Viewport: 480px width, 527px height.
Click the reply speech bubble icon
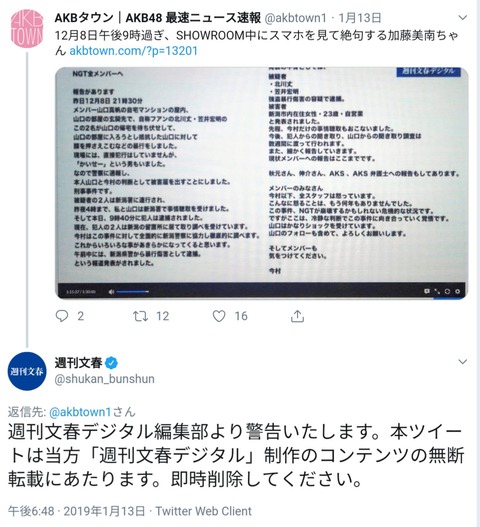62,316
